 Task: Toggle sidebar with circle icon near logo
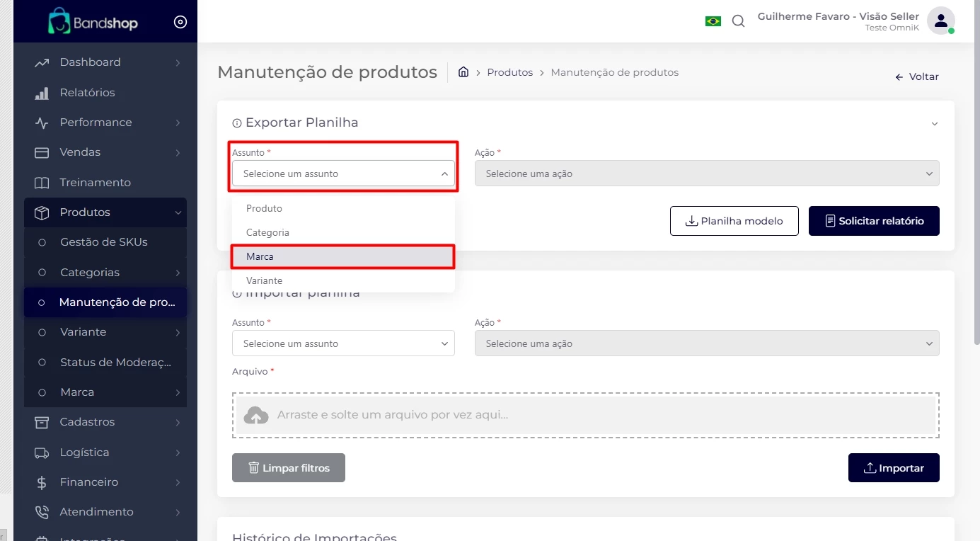(x=180, y=22)
